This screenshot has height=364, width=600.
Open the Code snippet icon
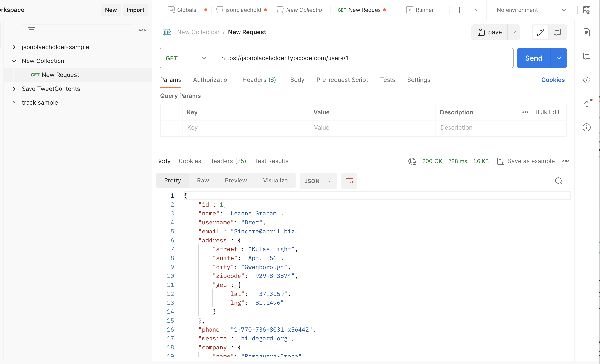click(x=587, y=80)
